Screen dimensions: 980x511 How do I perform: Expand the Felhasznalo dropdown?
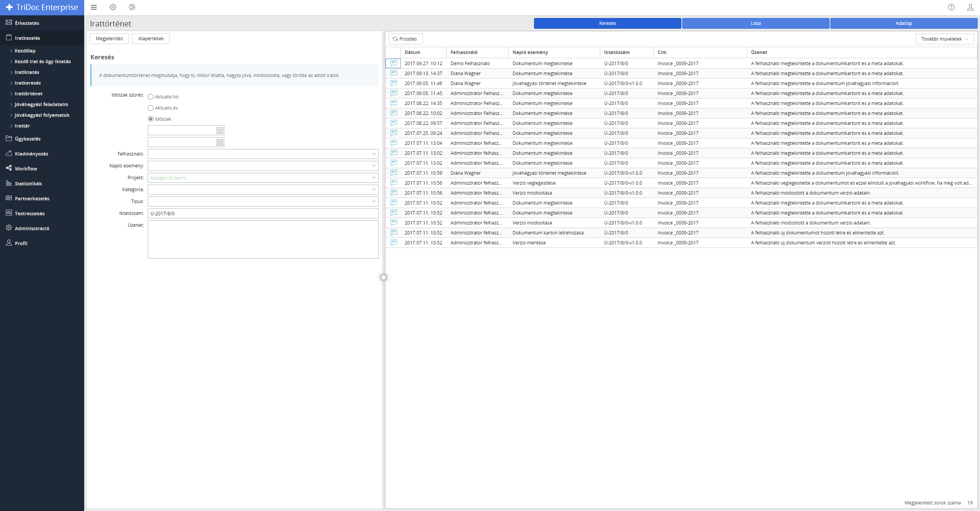click(374, 154)
